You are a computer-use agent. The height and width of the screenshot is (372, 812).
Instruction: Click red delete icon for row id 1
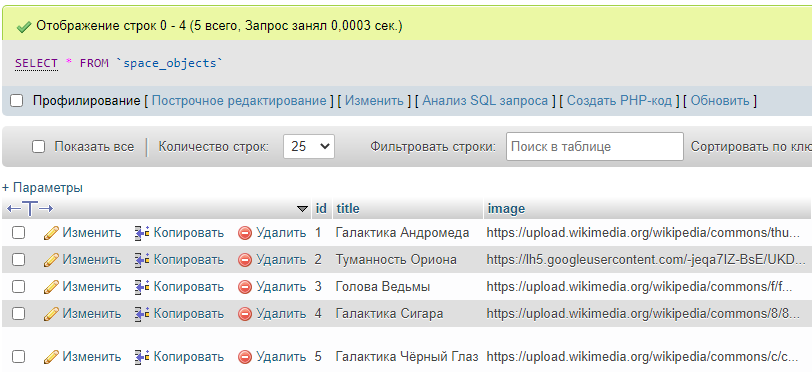pos(245,233)
